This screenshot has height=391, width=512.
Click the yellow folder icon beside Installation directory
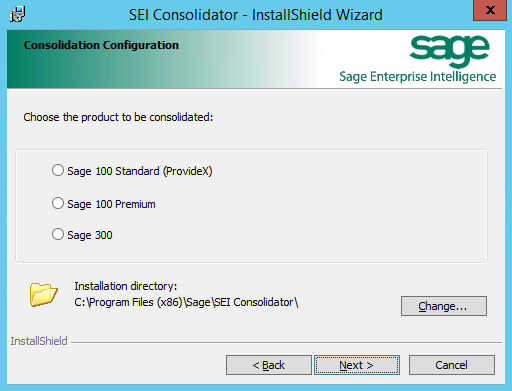point(43,294)
